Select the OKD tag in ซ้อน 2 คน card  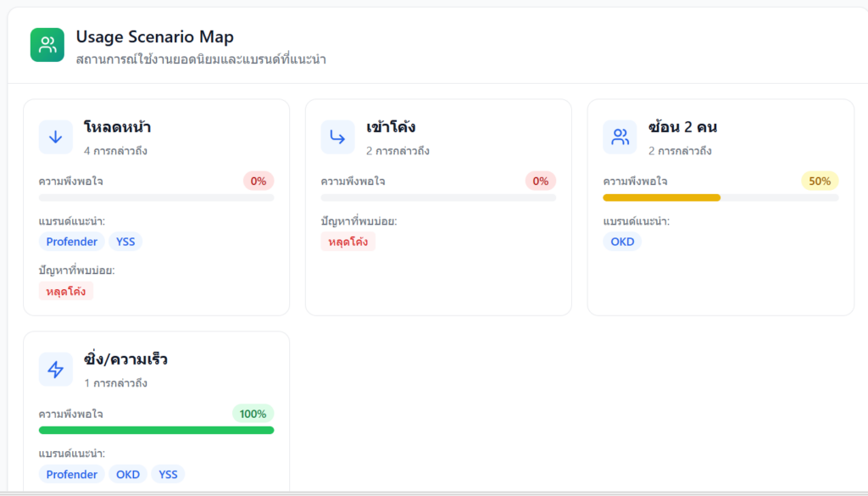[622, 242]
